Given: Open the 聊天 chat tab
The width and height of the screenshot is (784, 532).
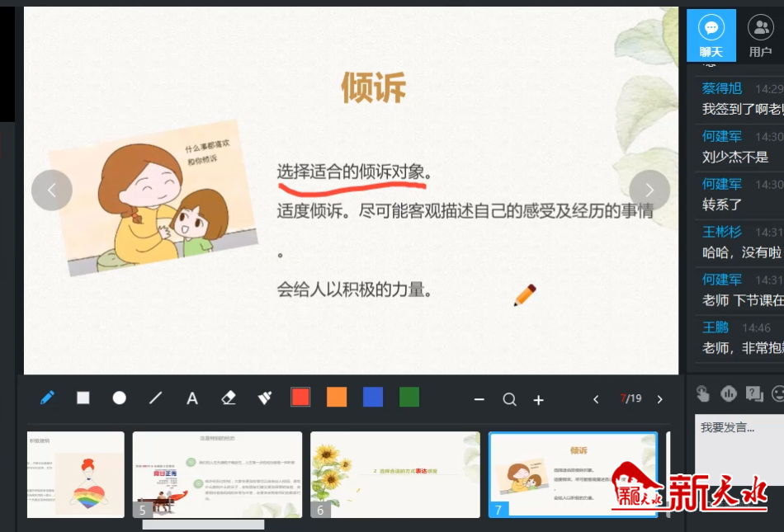Looking at the screenshot, I should tap(711, 35).
